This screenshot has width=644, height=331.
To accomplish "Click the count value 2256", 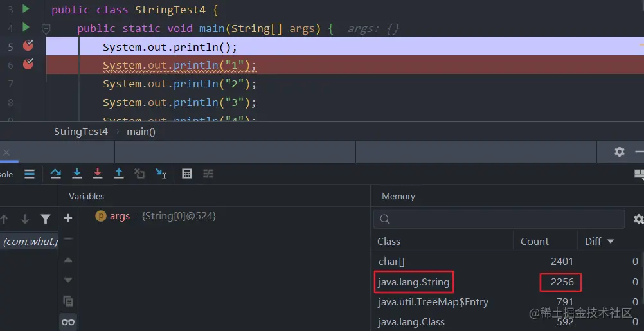I will (x=562, y=282).
